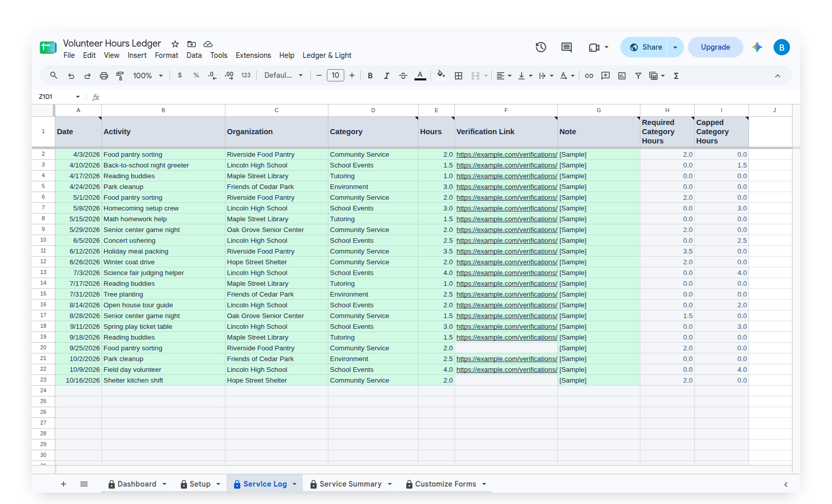Click the Share button
Viewport: 832px width, 504px height.
tap(644, 47)
